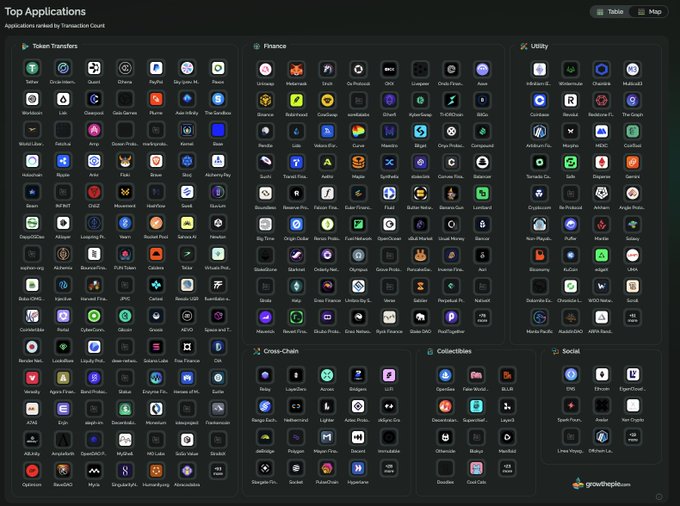
Task: Select the Brave app icon
Action: point(156,161)
